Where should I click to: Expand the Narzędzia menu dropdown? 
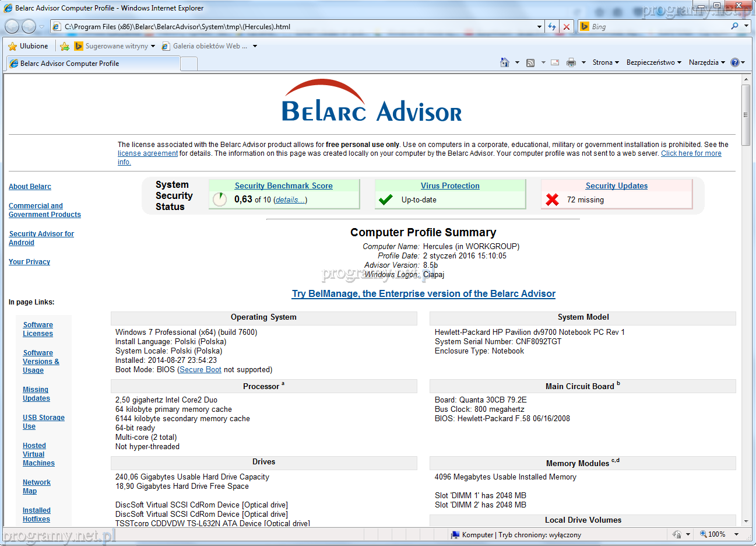click(706, 62)
